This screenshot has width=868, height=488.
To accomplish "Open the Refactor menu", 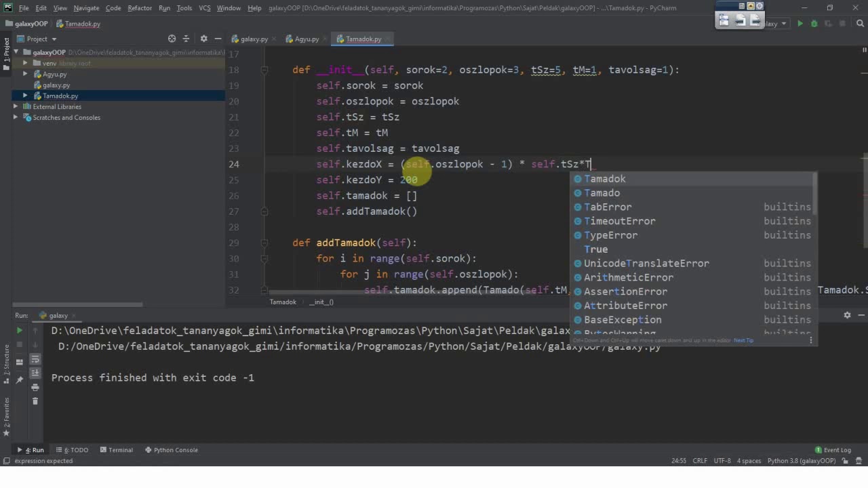I will pos(140,8).
